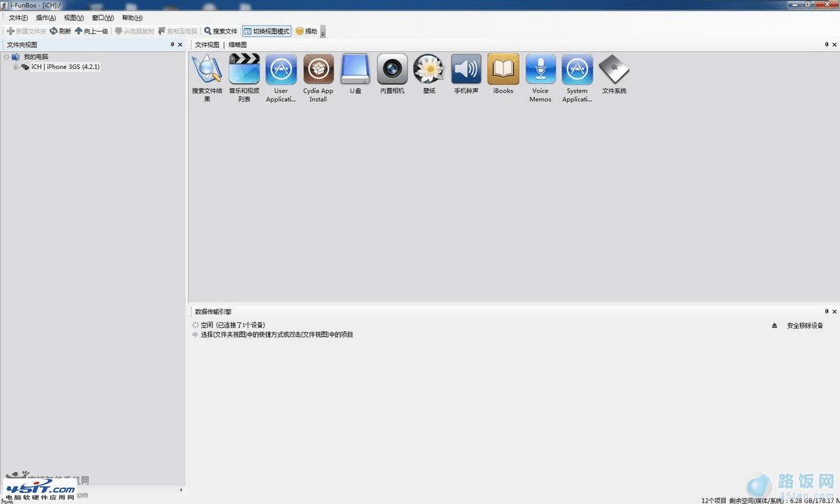Select 我的电脑 in the folder tree
The height and width of the screenshot is (504, 840).
(36, 57)
